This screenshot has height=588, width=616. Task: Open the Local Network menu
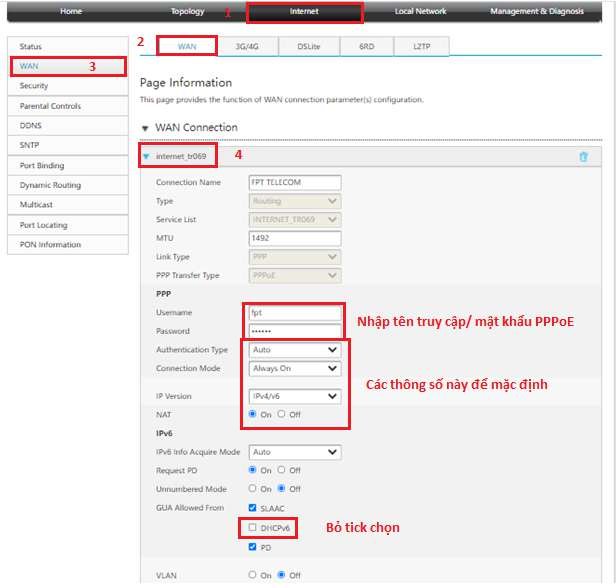coord(420,11)
